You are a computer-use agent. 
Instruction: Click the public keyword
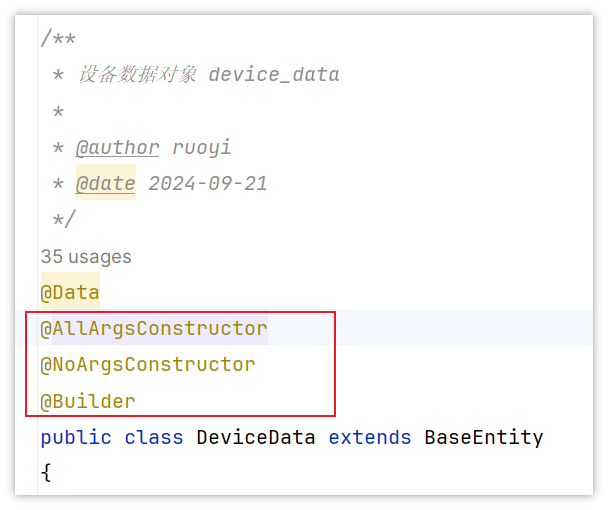76,438
